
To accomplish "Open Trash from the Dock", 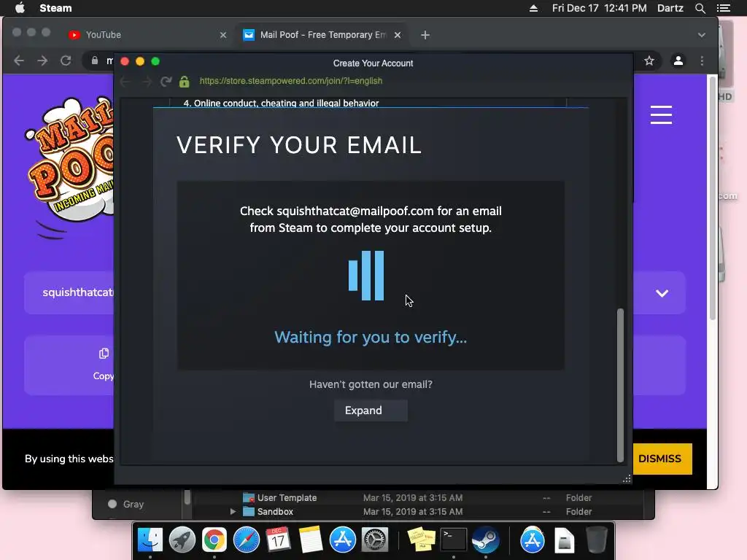I will [x=596, y=540].
